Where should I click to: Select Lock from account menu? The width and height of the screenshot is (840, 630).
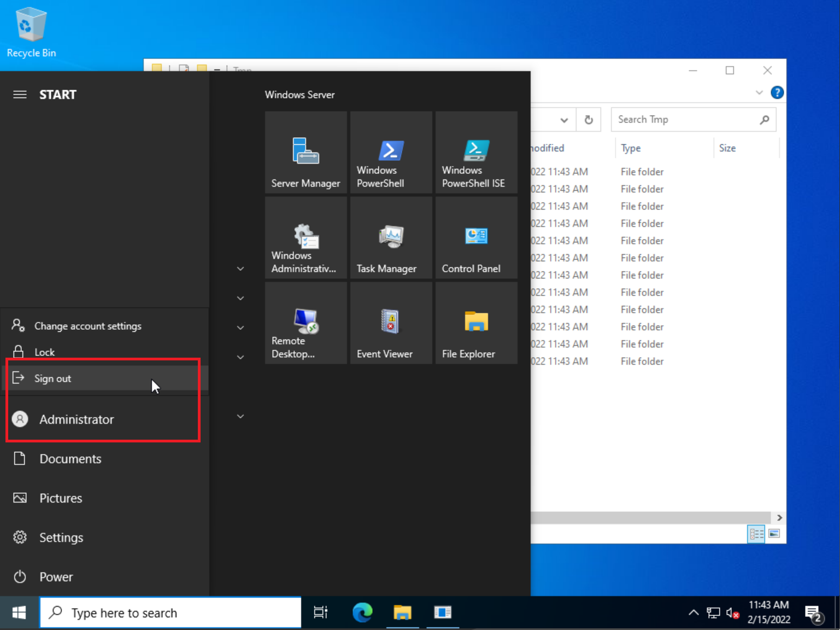pyautogui.click(x=104, y=352)
